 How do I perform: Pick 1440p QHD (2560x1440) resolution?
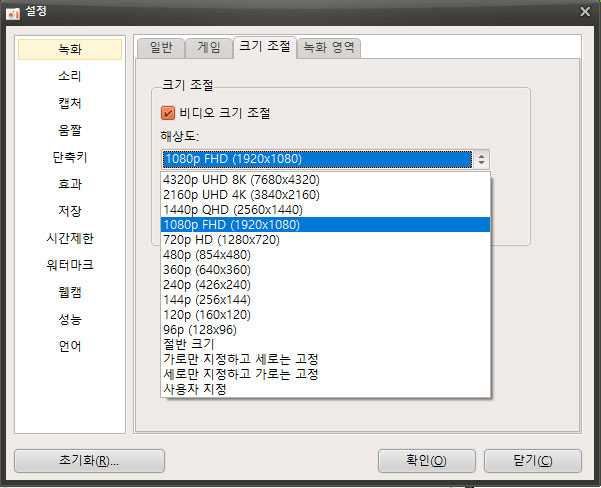click(x=325, y=210)
